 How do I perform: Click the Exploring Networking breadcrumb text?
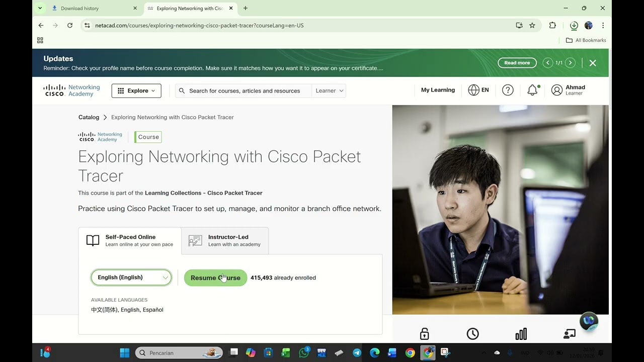point(173,117)
